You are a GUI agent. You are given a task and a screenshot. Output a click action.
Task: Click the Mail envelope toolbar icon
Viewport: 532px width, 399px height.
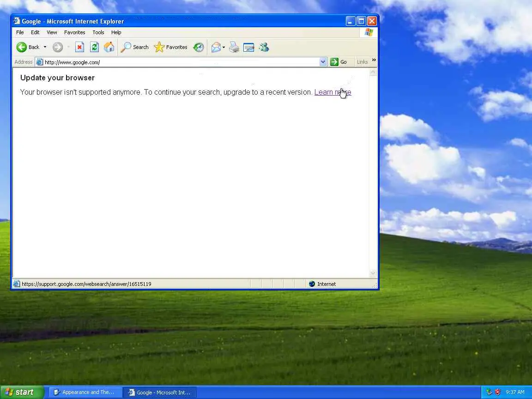(216, 47)
